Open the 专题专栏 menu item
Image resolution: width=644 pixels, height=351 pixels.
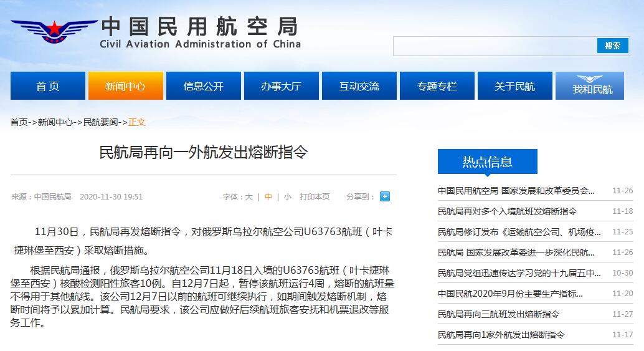(437, 86)
